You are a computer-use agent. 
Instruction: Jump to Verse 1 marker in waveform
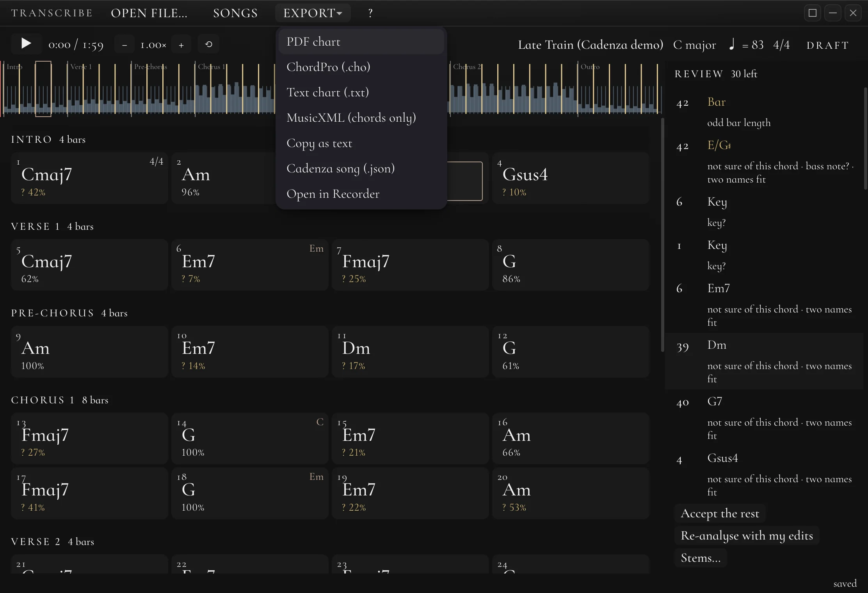[81, 67]
